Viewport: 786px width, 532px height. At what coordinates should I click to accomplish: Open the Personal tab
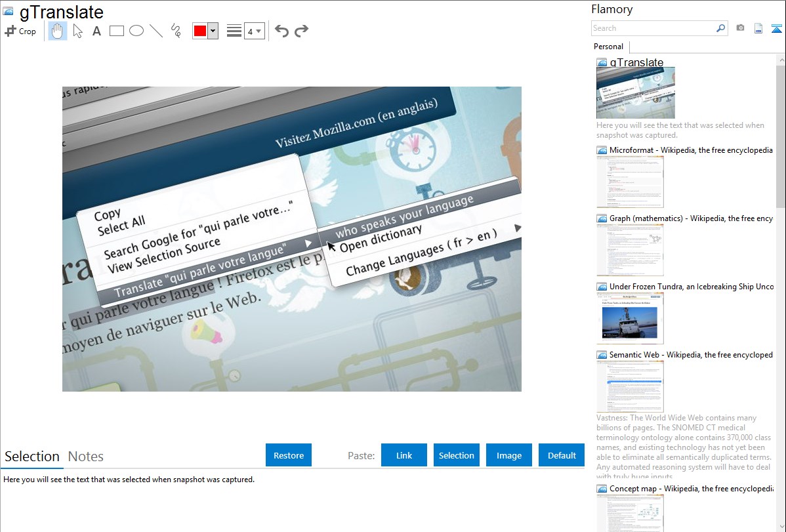tap(609, 47)
